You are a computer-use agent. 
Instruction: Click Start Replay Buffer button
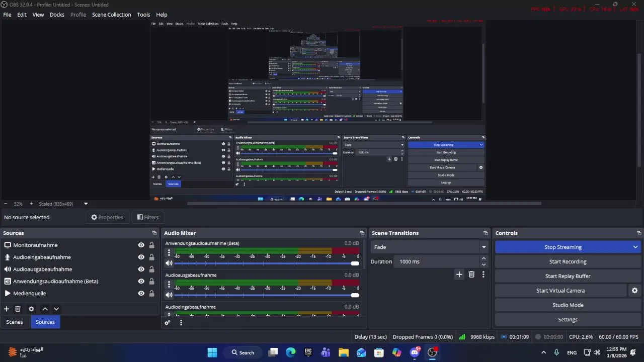coord(568,276)
